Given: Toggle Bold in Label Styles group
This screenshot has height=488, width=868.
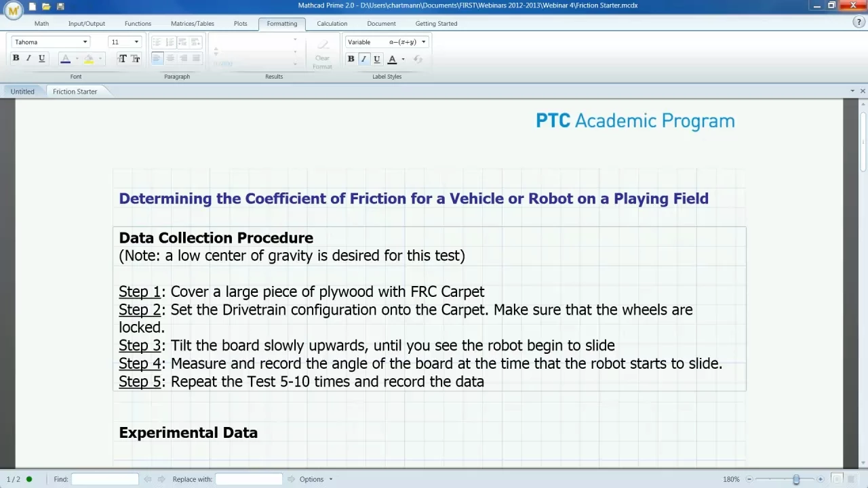Looking at the screenshot, I should click(x=351, y=59).
